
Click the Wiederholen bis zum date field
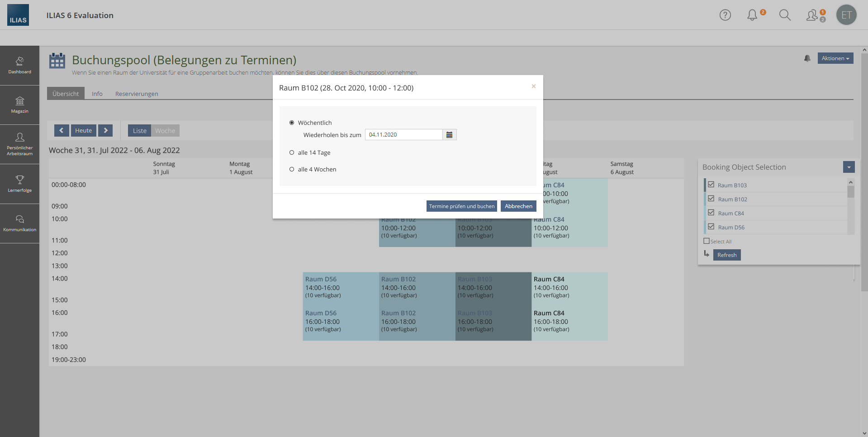click(x=403, y=135)
